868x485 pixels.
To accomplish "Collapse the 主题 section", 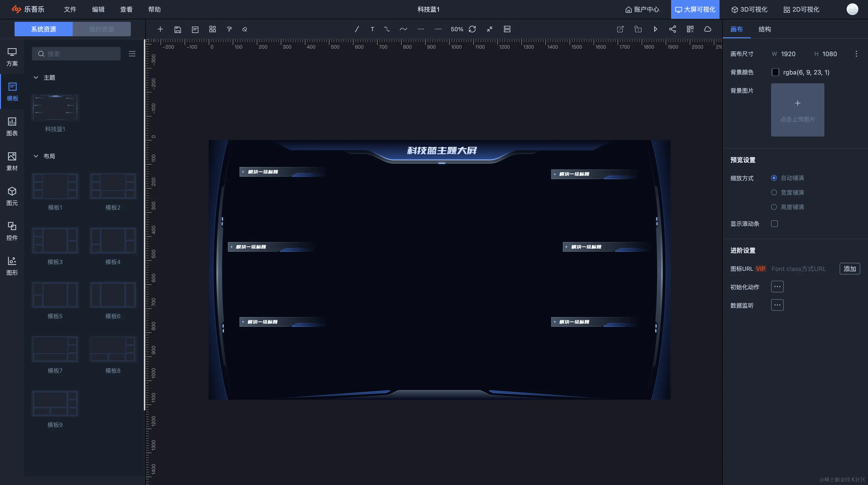I will (36, 77).
